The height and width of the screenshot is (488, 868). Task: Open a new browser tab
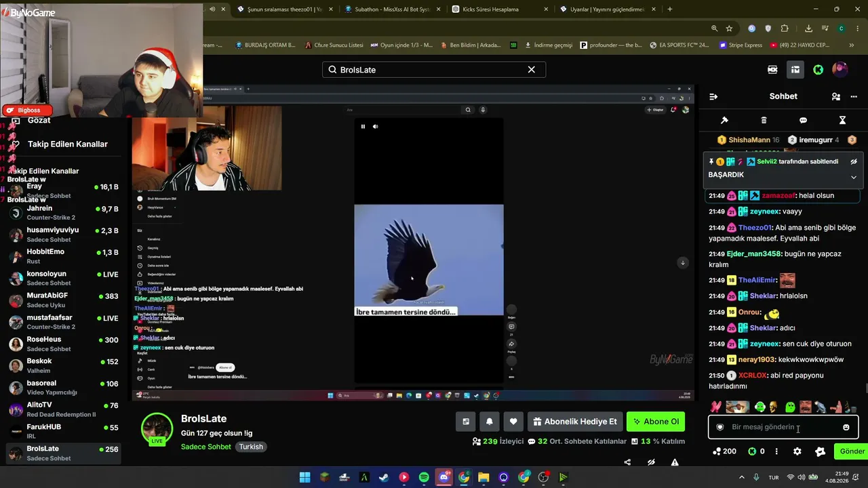click(670, 9)
